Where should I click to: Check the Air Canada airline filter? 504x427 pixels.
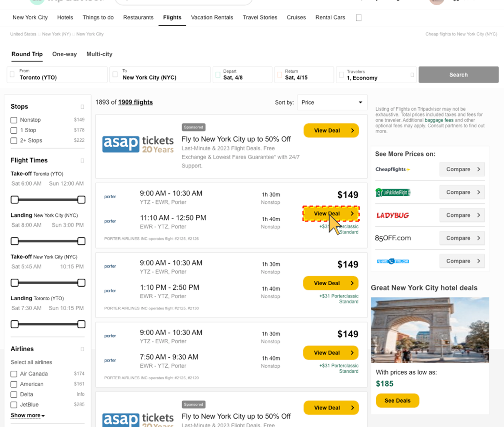[14, 374]
